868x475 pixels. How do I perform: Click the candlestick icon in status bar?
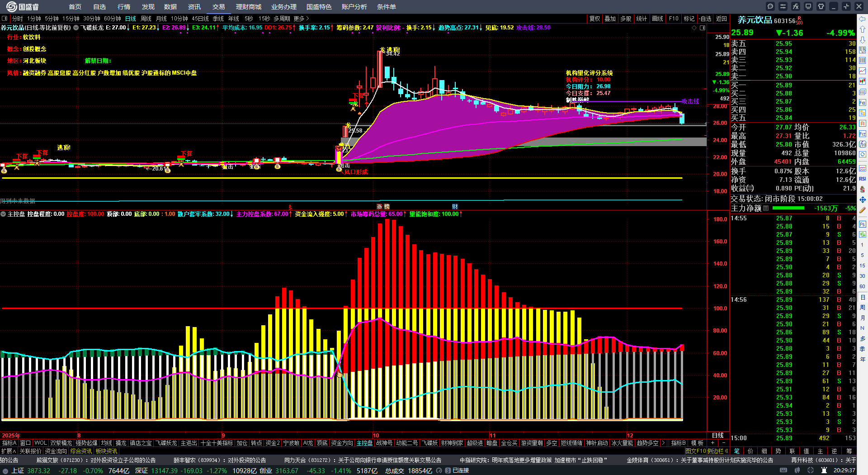[x=798, y=470]
